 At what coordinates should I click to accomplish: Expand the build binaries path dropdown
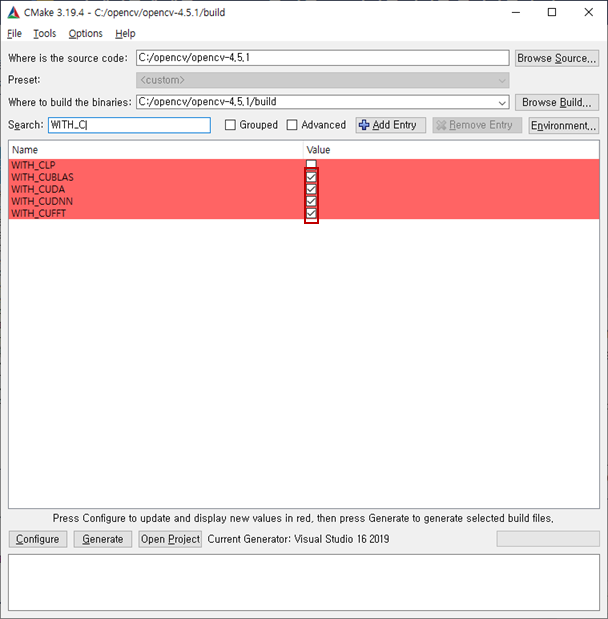point(502,103)
